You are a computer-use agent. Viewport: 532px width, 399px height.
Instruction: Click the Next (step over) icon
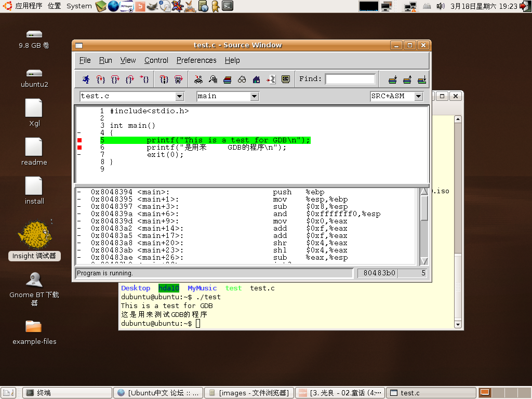click(115, 79)
